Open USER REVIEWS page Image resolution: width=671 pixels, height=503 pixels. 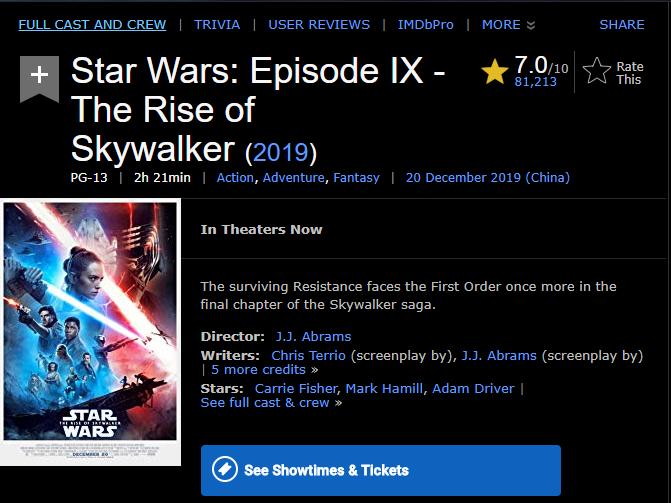tap(319, 25)
